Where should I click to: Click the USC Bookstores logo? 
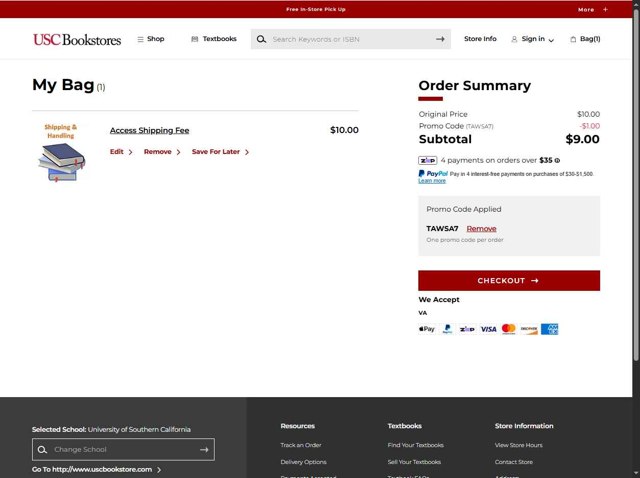click(x=77, y=40)
